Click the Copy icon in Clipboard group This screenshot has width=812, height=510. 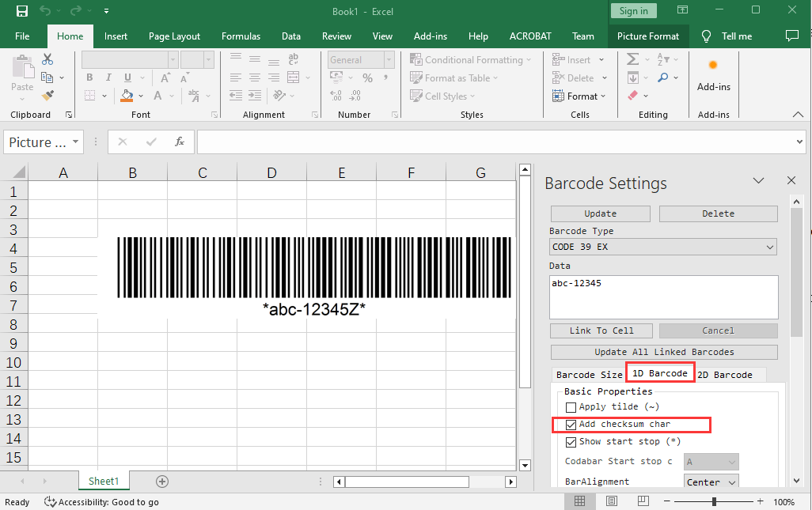tap(47, 77)
